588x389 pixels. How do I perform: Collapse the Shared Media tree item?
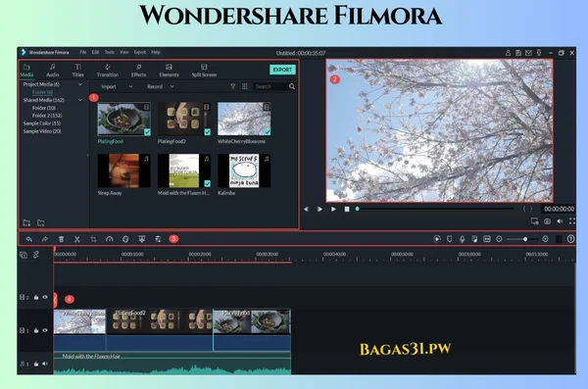(80, 100)
